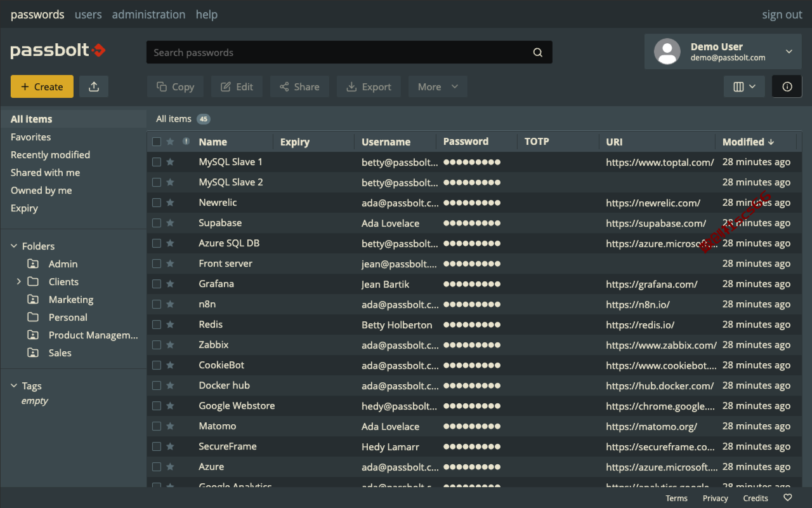Screen dimensions: 812x508
Task: Open the Privacy footer link
Action: click(x=716, y=498)
